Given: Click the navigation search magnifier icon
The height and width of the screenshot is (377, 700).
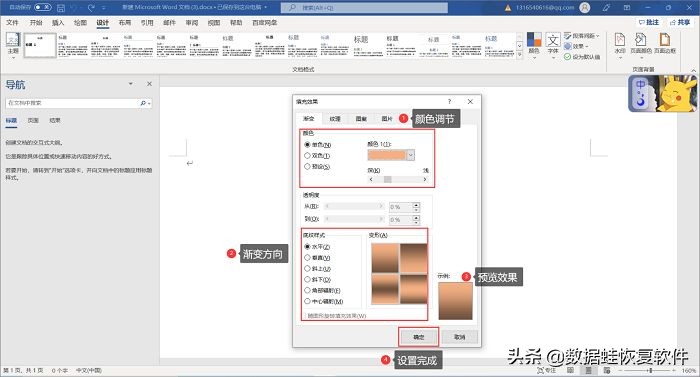Looking at the screenshot, I should pos(143,103).
